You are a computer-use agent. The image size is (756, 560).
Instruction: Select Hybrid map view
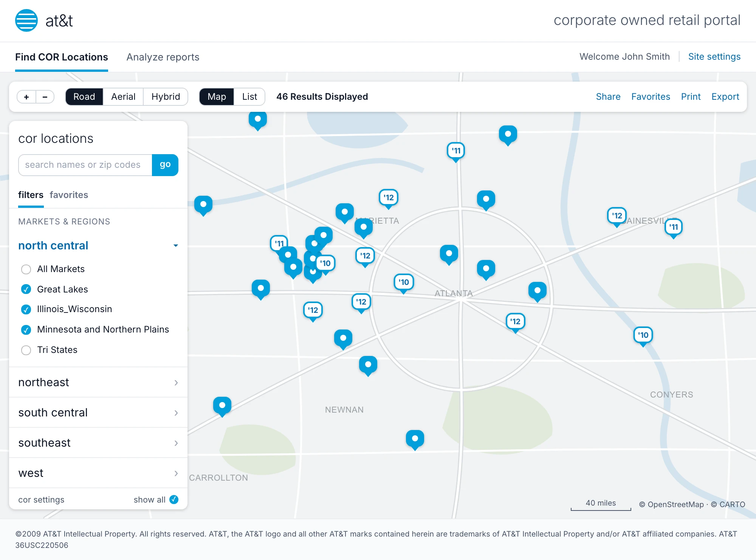tap(166, 97)
